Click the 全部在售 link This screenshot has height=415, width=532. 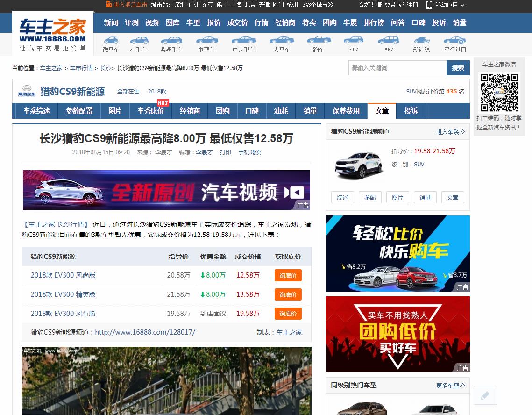click(128, 91)
